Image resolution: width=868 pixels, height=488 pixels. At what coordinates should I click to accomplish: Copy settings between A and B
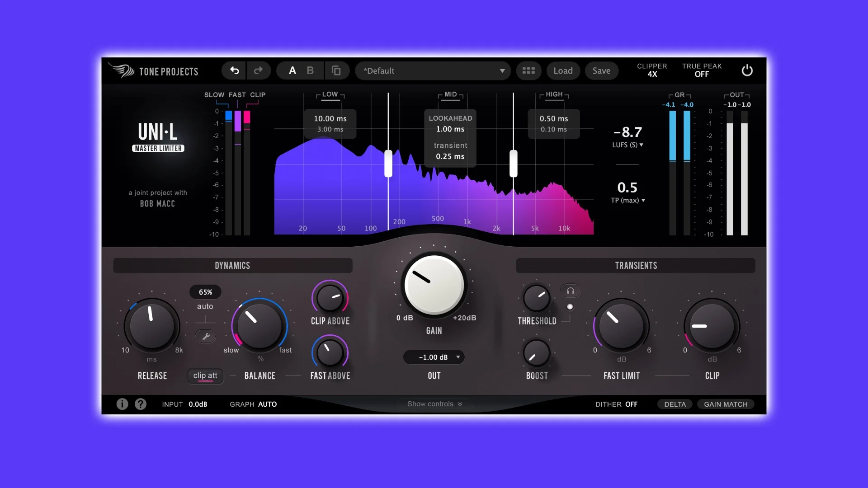336,70
